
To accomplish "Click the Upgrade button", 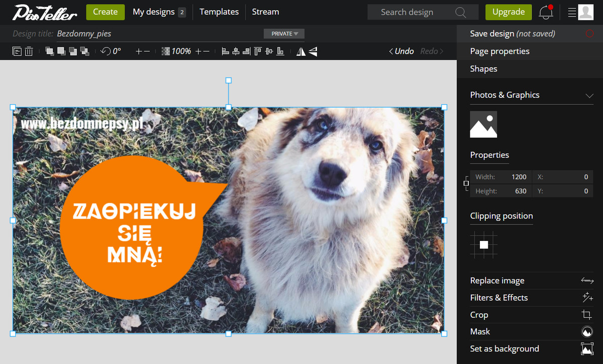I will click(509, 12).
